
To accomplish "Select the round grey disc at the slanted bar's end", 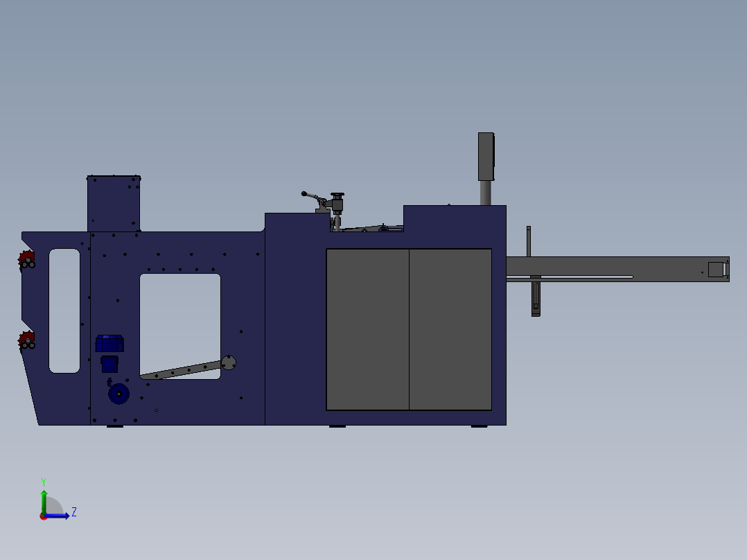I will pos(229,362).
